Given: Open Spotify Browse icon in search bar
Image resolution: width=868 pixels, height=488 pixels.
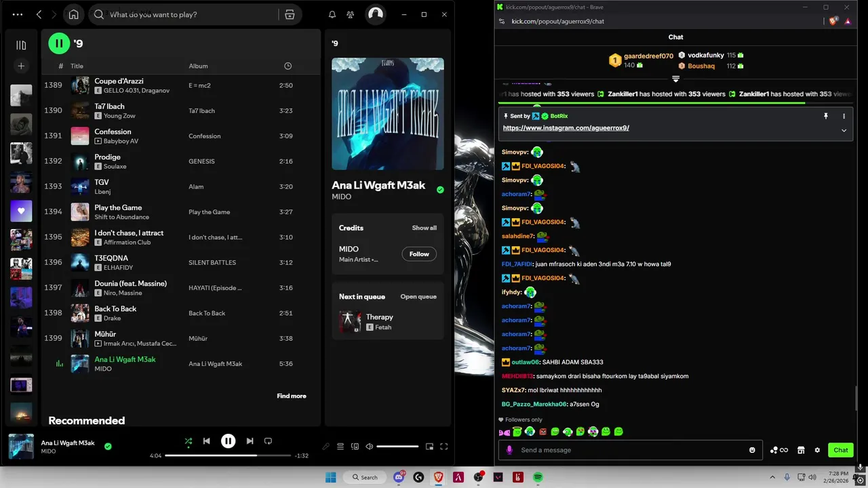Looking at the screenshot, I should (x=290, y=14).
